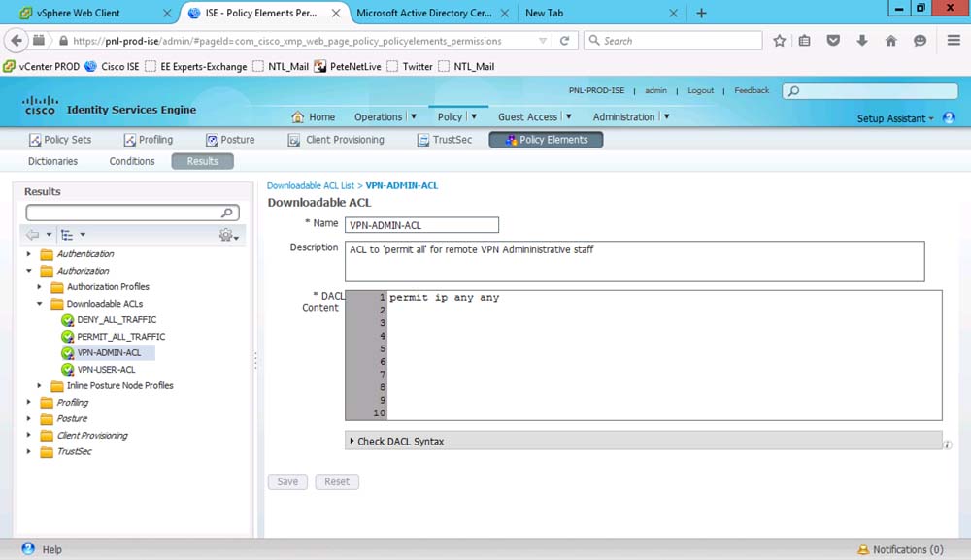Image resolution: width=971 pixels, height=560 pixels.
Task: Click the ISE Home house icon
Action: [x=298, y=117]
